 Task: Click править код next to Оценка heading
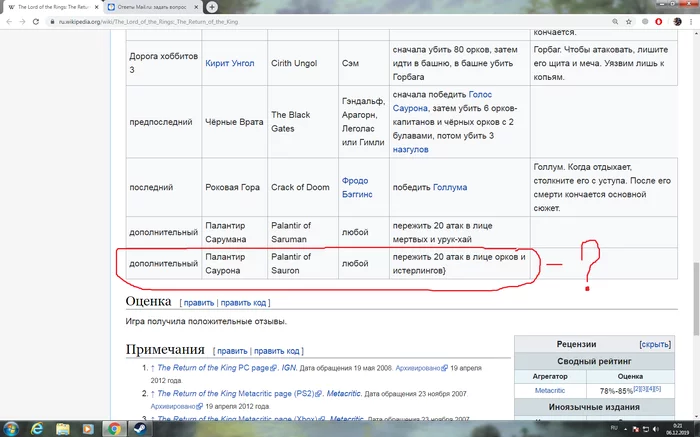coord(243,303)
